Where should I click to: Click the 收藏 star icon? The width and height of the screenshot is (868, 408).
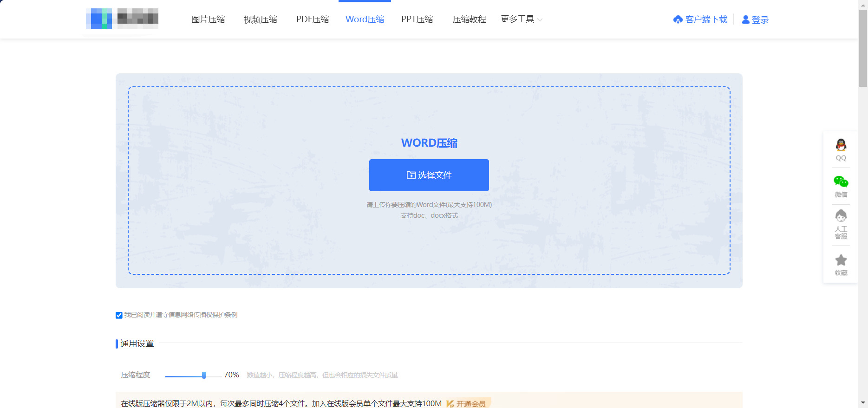point(841,260)
